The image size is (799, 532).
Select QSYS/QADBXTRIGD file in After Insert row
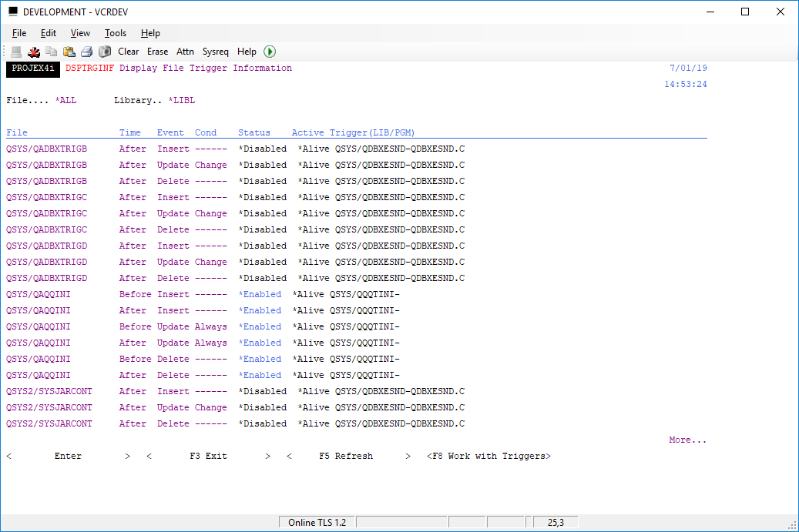pyautogui.click(x=46, y=246)
